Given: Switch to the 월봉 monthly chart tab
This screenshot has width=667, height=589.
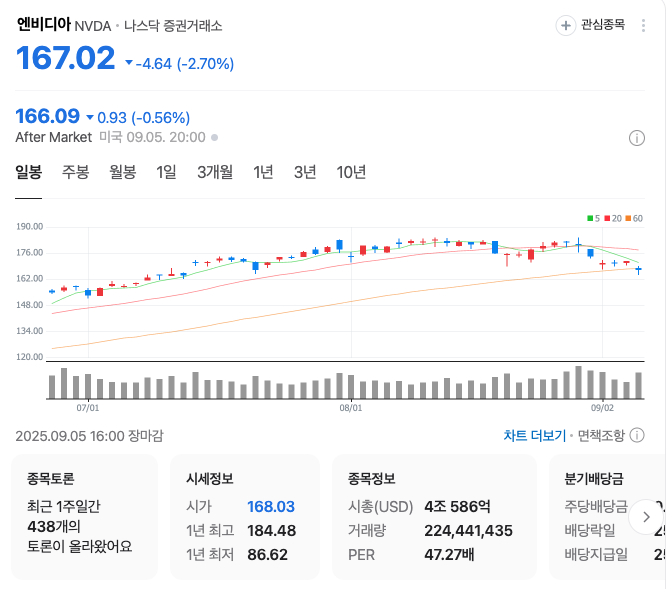Looking at the screenshot, I should pos(123,172).
